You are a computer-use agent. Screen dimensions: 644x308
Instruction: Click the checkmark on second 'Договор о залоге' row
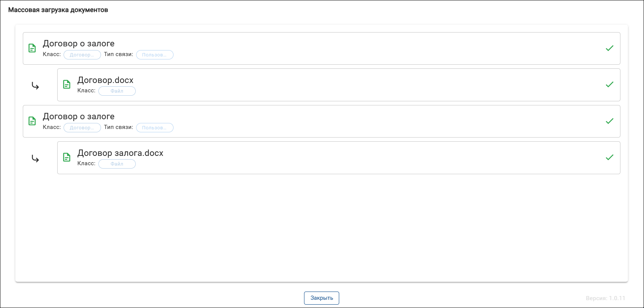[610, 121]
